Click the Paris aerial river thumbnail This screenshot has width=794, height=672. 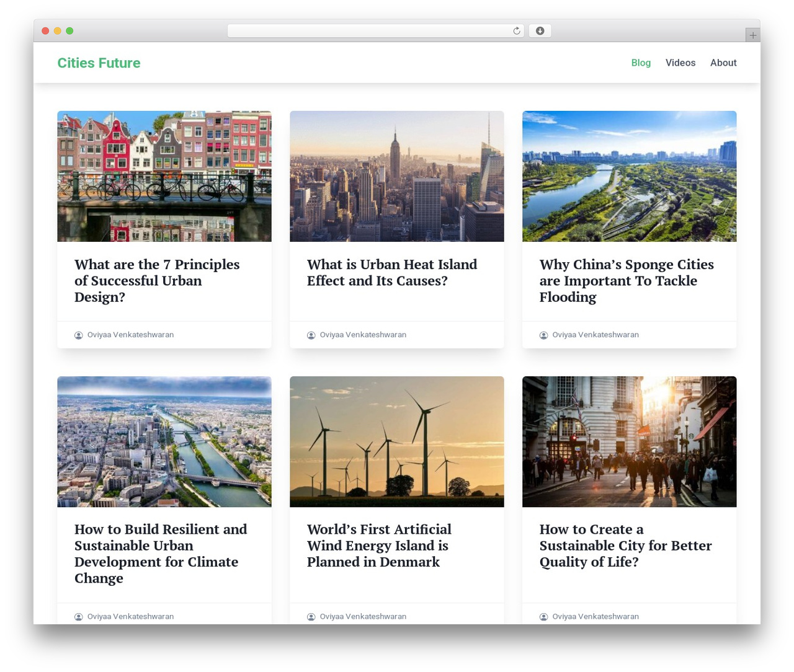coord(164,441)
